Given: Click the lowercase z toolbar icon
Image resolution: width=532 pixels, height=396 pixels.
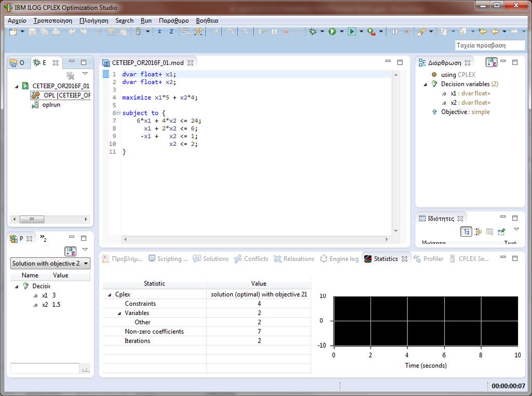Looking at the screenshot, I should click(159, 32).
